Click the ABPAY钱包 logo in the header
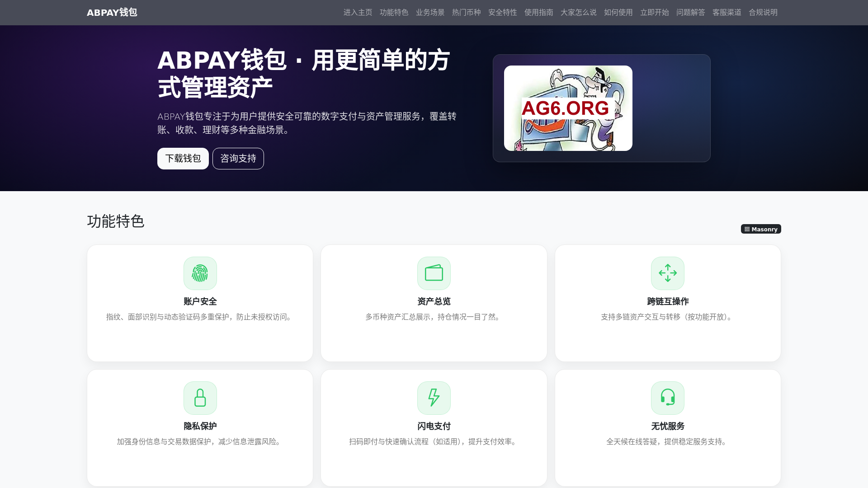The height and width of the screenshot is (488, 868). (x=112, y=13)
